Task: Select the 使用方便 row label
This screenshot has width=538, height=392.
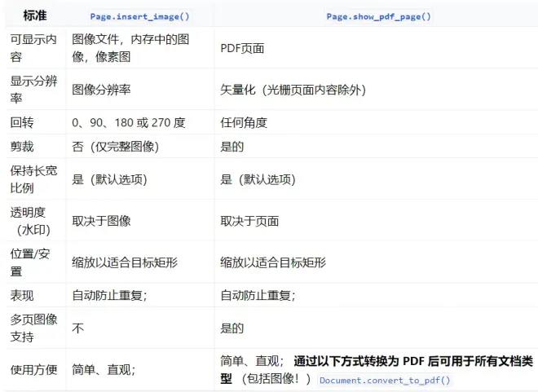Action: (x=33, y=370)
